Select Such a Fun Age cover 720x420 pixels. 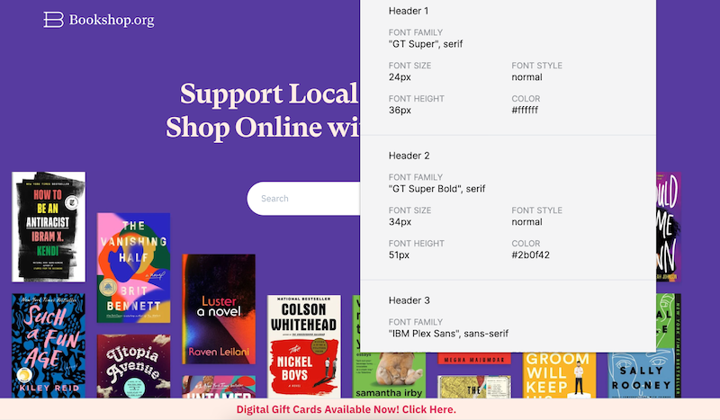(x=49, y=346)
